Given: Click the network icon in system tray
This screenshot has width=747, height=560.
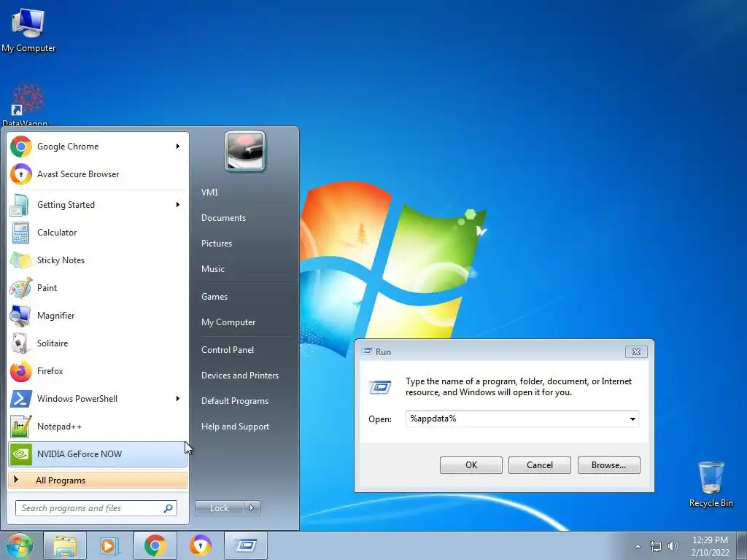Looking at the screenshot, I should point(656,546).
